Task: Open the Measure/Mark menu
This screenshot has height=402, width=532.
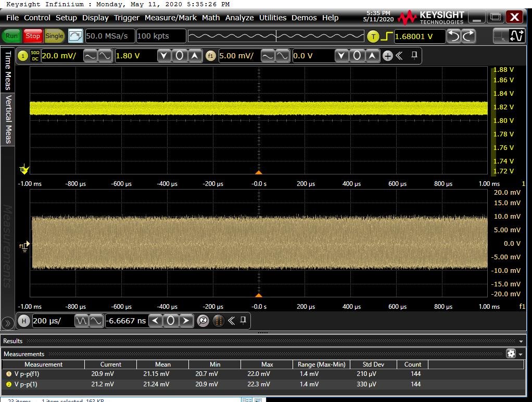Action: pyautogui.click(x=170, y=18)
